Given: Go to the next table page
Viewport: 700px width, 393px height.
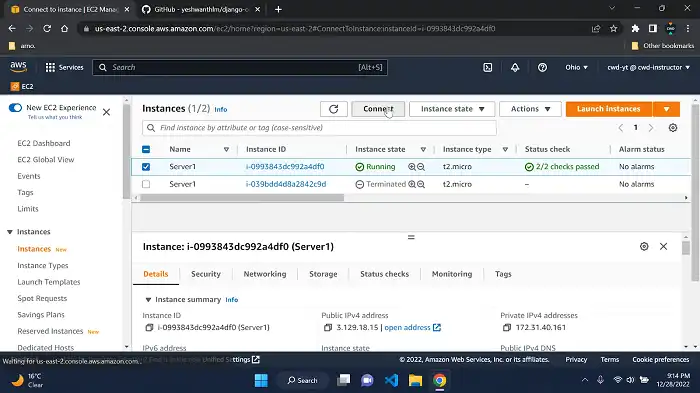Looking at the screenshot, I should pos(651,128).
